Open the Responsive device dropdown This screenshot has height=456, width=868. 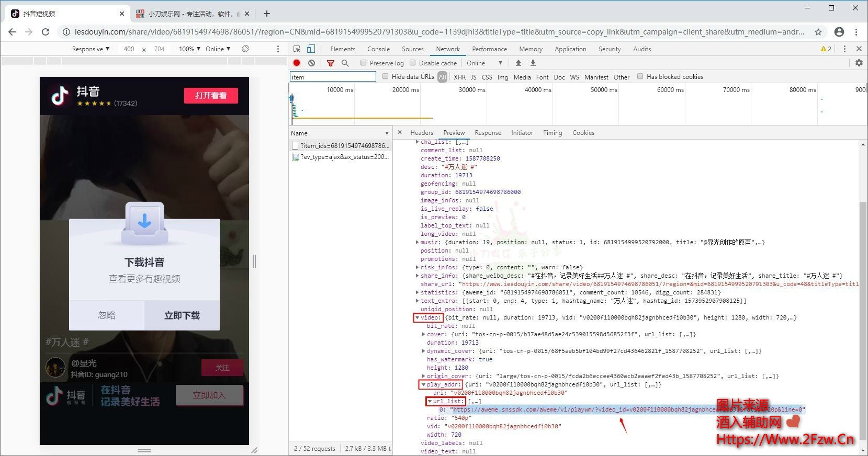pos(91,49)
